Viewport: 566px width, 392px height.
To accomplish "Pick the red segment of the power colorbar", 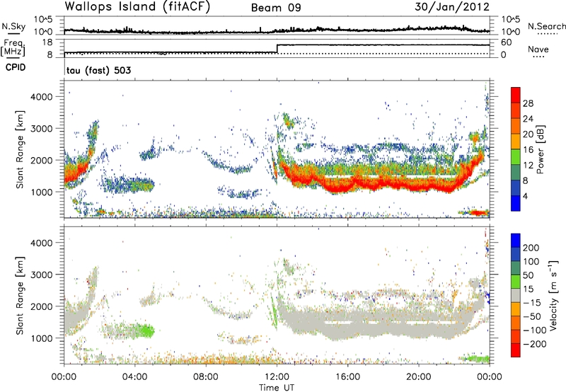I will 516,95.
